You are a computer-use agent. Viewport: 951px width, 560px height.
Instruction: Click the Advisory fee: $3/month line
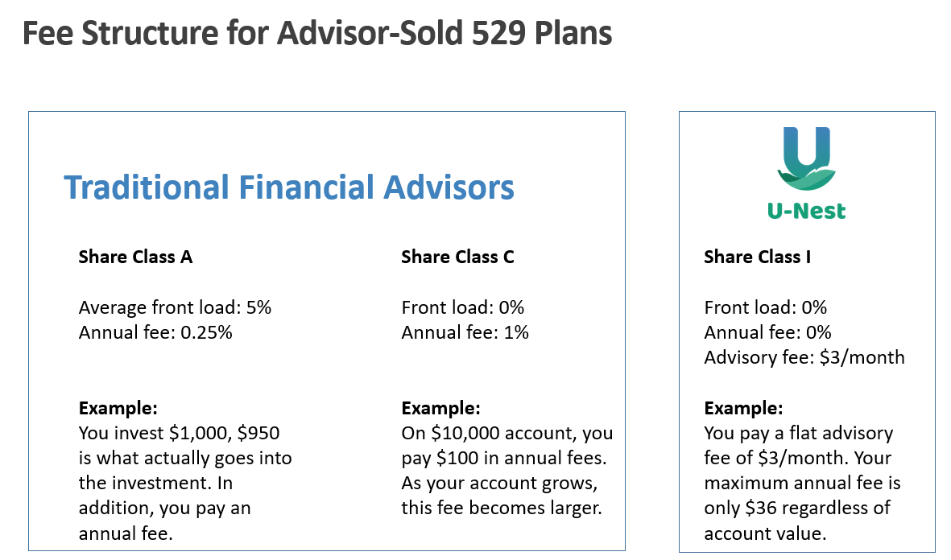804,357
